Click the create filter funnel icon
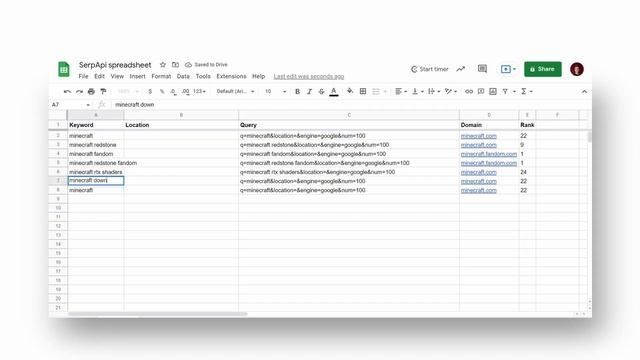The image size is (640, 360). [x=505, y=91]
